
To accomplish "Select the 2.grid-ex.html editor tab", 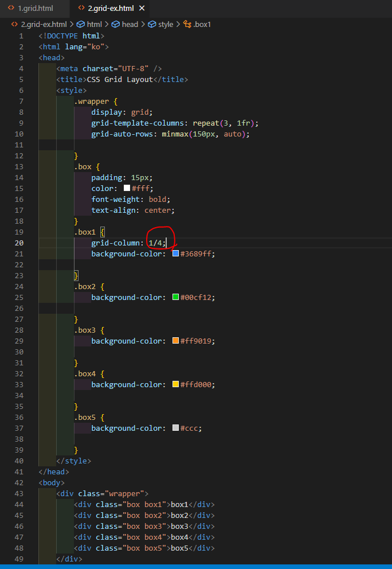I will point(111,8).
